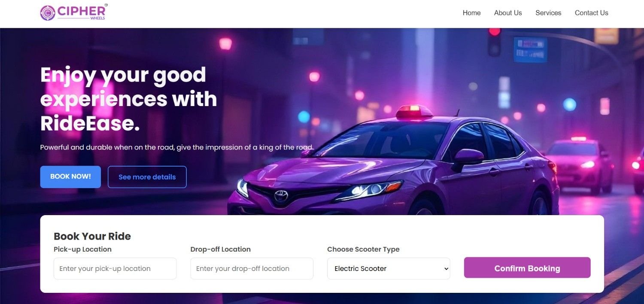The height and width of the screenshot is (304, 644).
Task: Click the CIPHER WHEELS logo text
Action: pos(82,12)
